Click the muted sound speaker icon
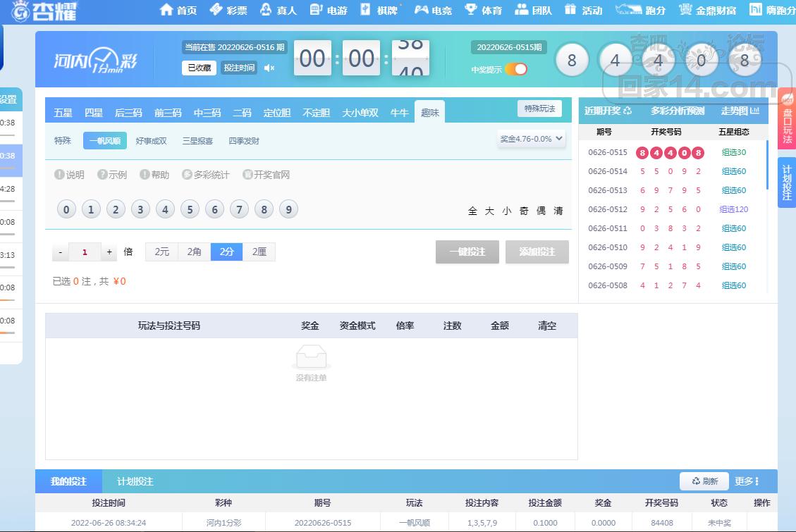796x532 pixels. point(269,68)
